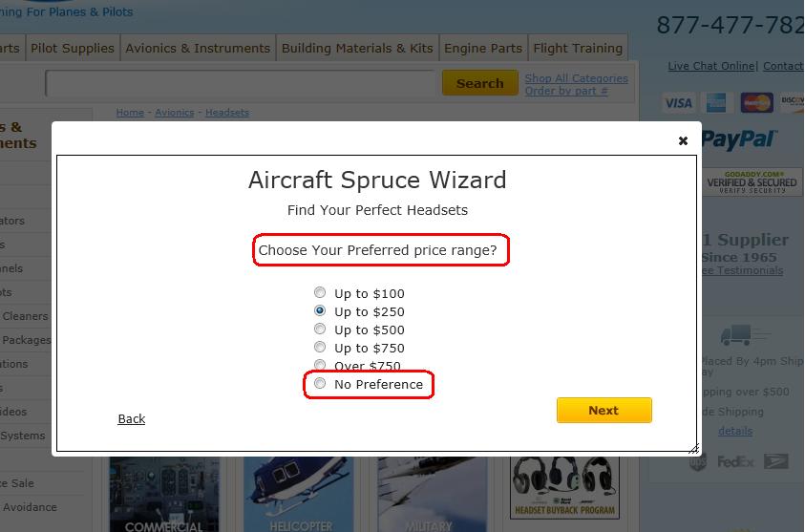Open the Avionics & Instruments menu tab
805x532 pixels.
click(198, 48)
